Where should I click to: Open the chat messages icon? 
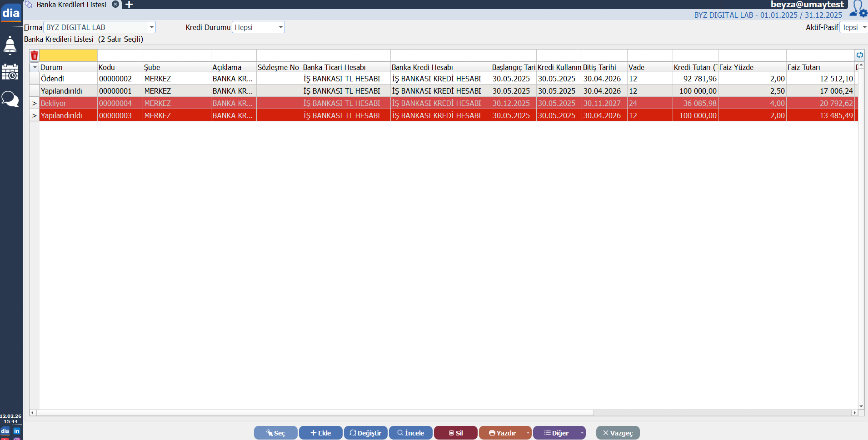(10, 99)
